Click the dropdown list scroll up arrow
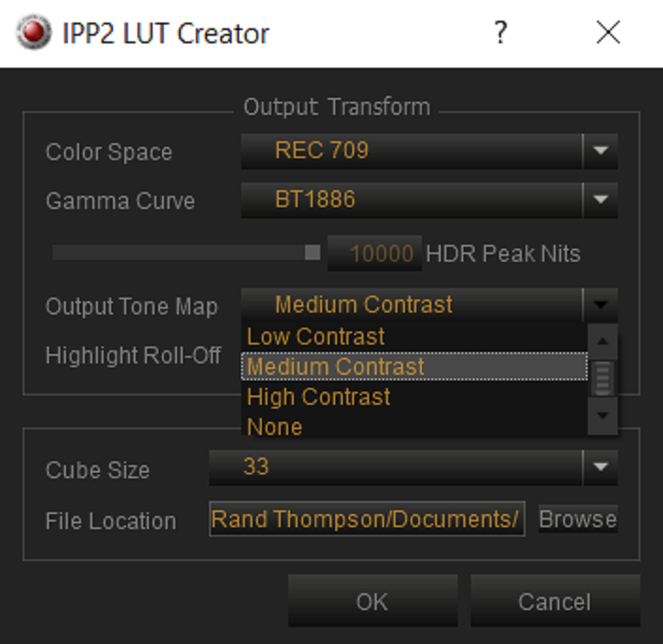The height and width of the screenshot is (644, 663). tap(603, 341)
